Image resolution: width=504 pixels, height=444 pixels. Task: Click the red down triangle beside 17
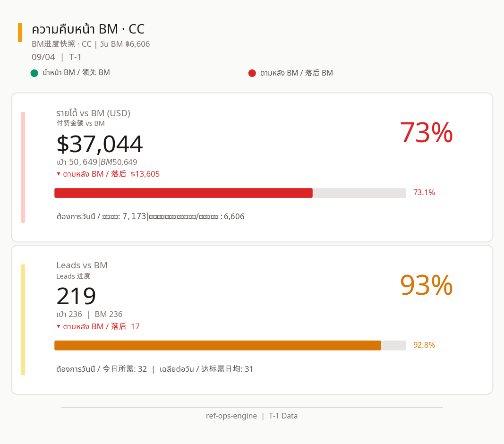point(59,326)
